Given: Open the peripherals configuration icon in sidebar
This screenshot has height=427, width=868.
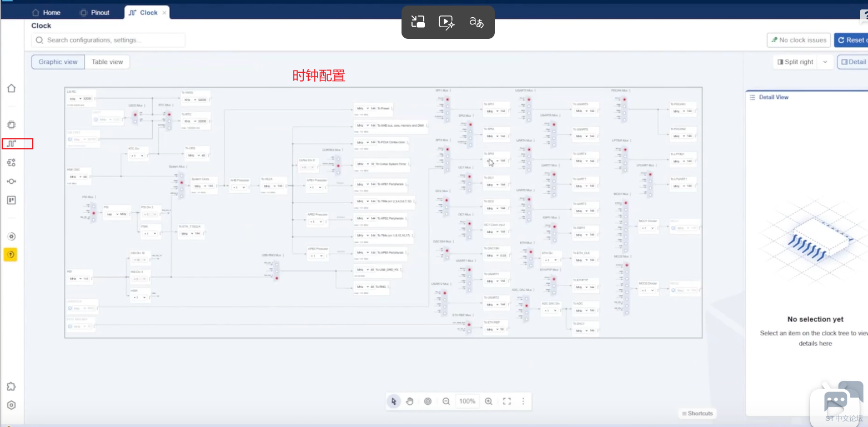Looking at the screenshot, I should tap(11, 162).
